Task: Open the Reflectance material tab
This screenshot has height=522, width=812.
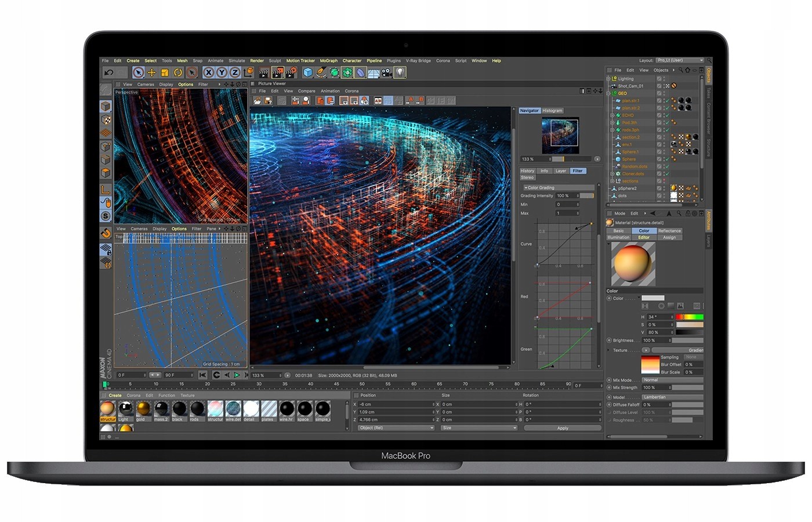Action: coord(669,230)
